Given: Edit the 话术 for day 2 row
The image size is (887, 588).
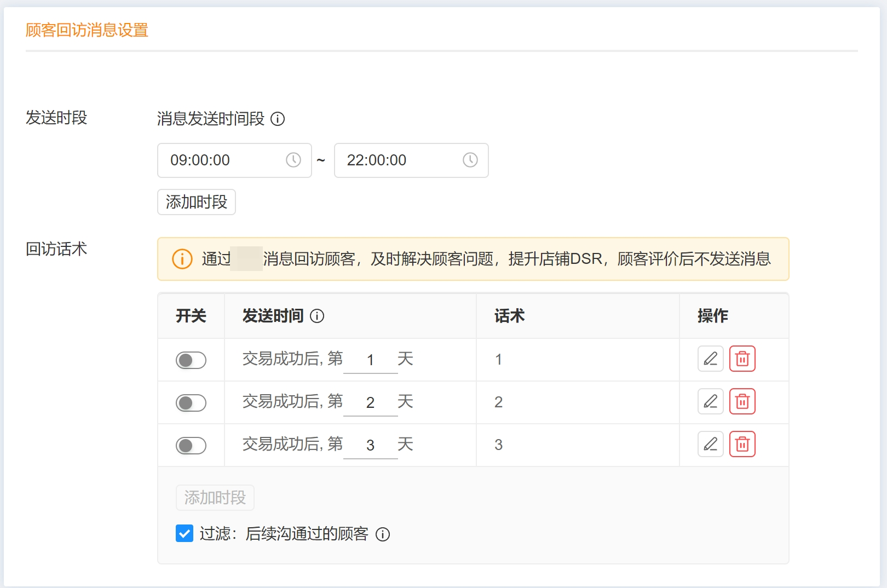Looking at the screenshot, I should pyautogui.click(x=711, y=401).
